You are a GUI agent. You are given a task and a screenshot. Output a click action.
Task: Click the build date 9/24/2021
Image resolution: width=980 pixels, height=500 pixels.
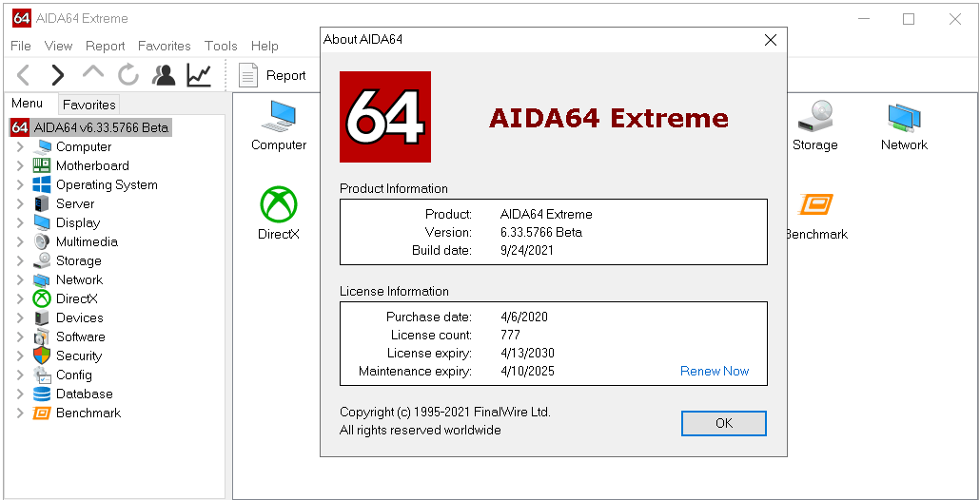[527, 250]
